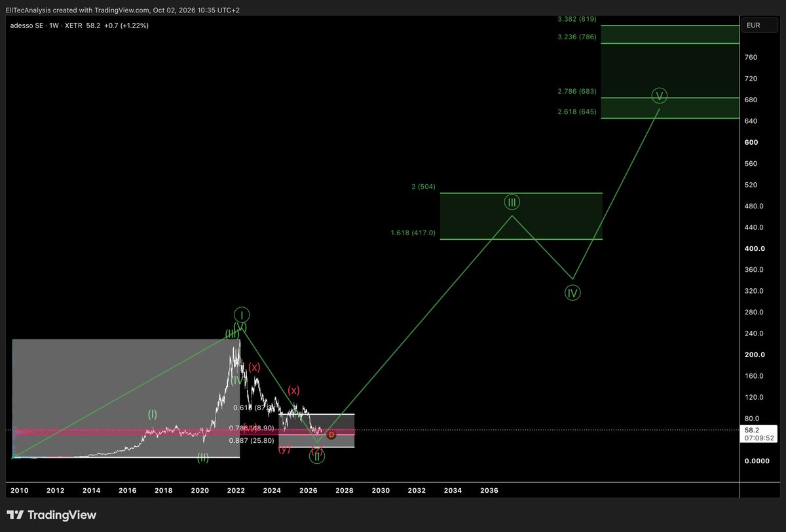Select the circled IV wave label
Screen dimensions: 786x532
click(572, 293)
